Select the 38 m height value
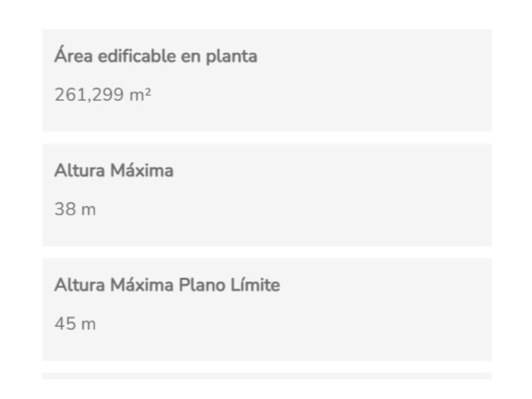 point(75,210)
